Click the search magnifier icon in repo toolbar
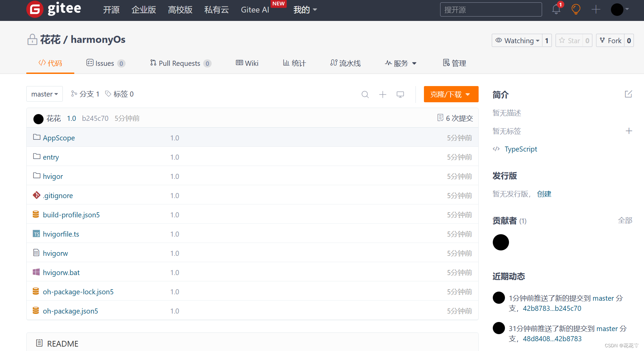The image size is (644, 351). point(365,94)
